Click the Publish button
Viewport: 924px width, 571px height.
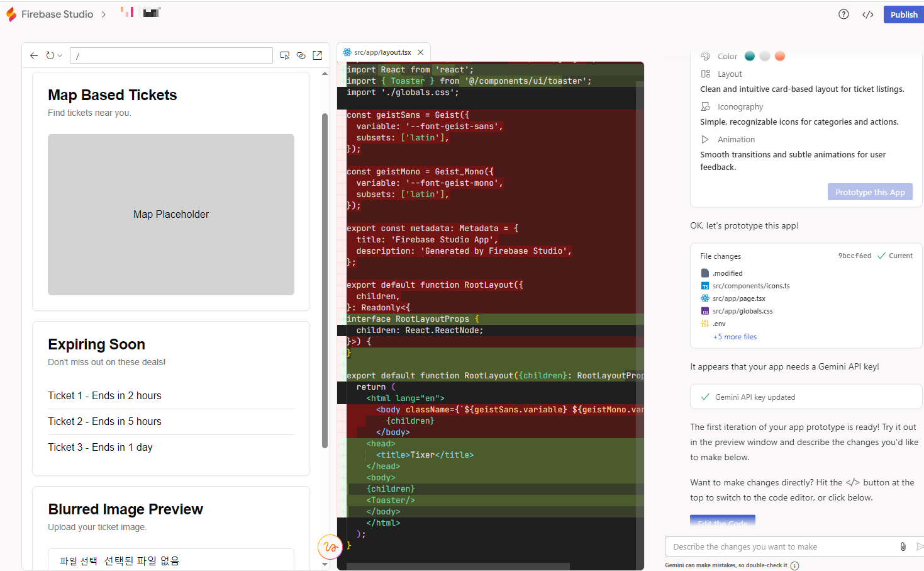[x=904, y=14]
